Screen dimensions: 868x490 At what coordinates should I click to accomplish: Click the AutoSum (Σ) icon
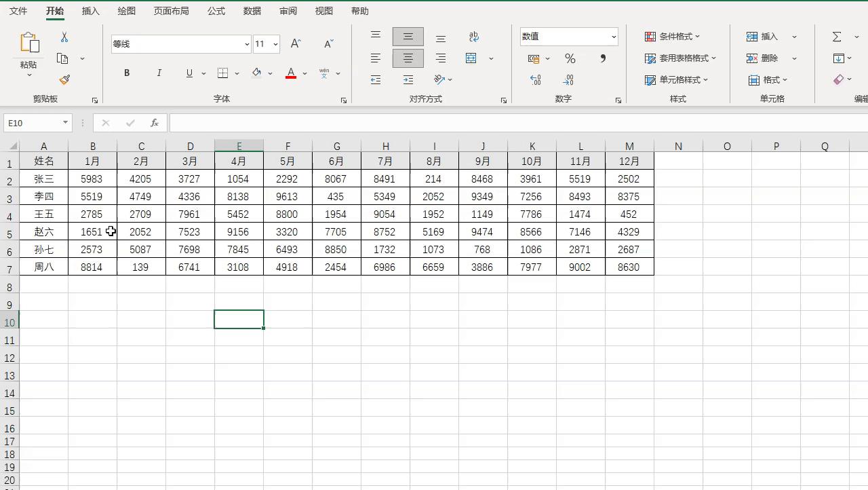pos(838,36)
